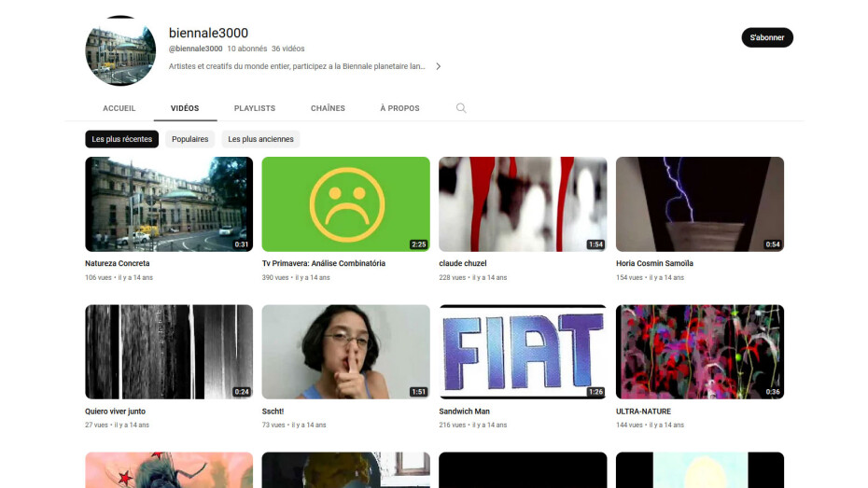This screenshot has height=488, width=868.
Task: Go to the Chaînes tab
Action: point(328,108)
